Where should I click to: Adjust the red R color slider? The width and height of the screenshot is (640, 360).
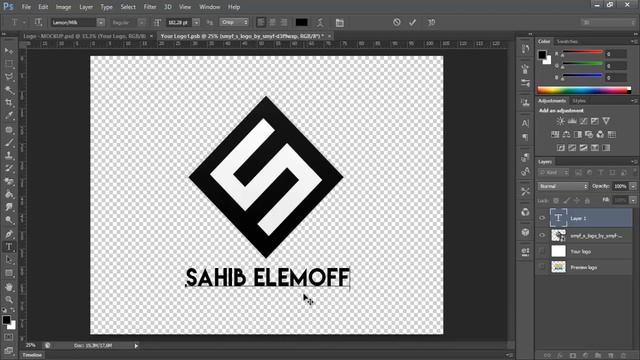coord(582,53)
